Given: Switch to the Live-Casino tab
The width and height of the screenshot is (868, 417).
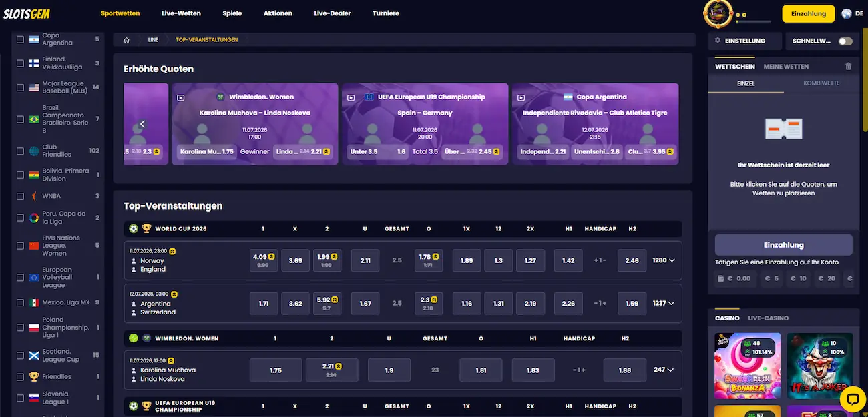Looking at the screenshot, I should click(768, 318).
